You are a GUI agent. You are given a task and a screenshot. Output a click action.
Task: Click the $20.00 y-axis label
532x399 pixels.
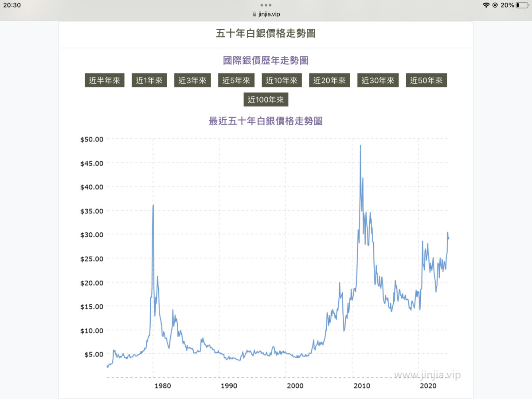[x=92, y=283]
